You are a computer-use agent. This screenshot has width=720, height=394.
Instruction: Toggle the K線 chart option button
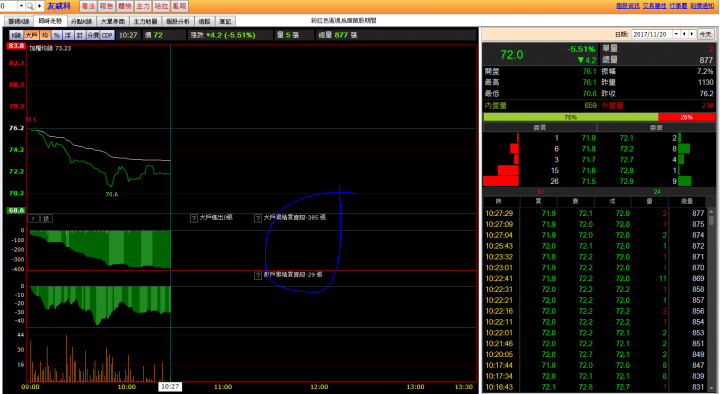[16, 35]
